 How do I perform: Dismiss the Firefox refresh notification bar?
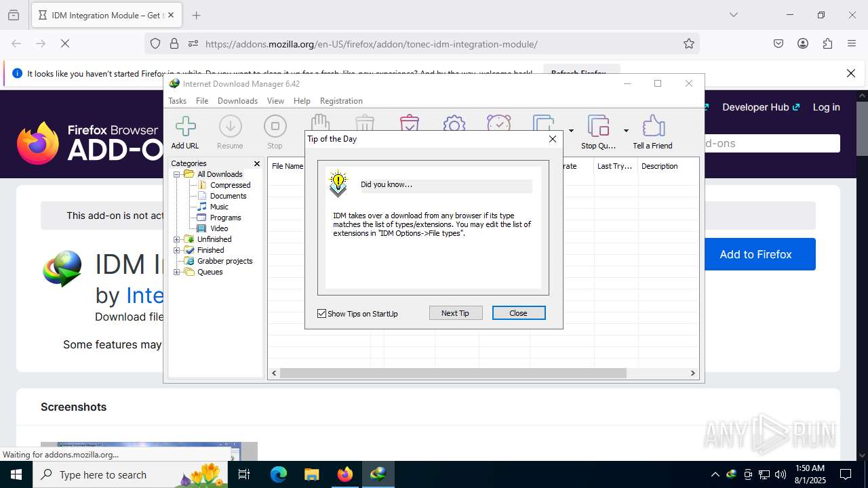(x=851, y=73)
